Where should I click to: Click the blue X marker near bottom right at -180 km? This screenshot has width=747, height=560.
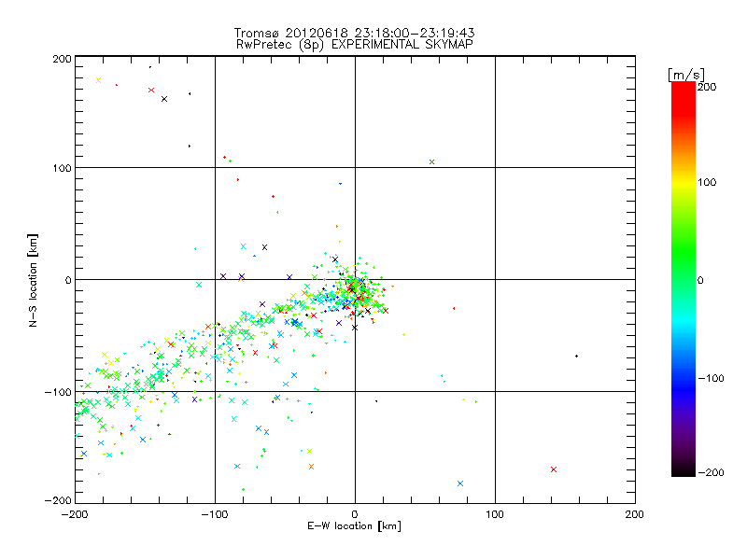tap(460, 483)
